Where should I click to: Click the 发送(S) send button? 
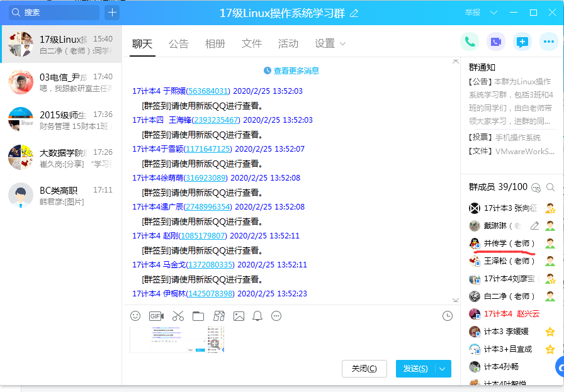(415, 369)
